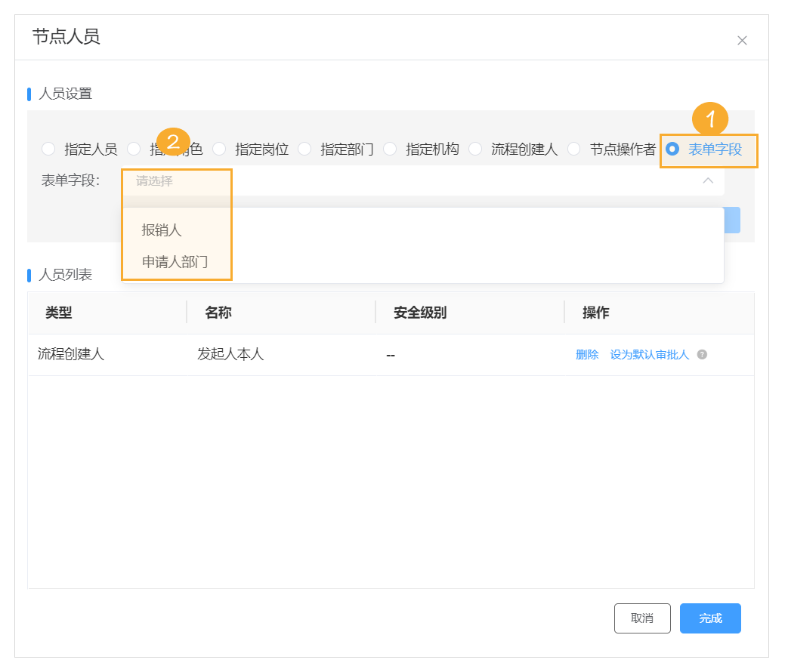
Task: Select the 指定人员 radio option
Action: [x=48, y=149]
